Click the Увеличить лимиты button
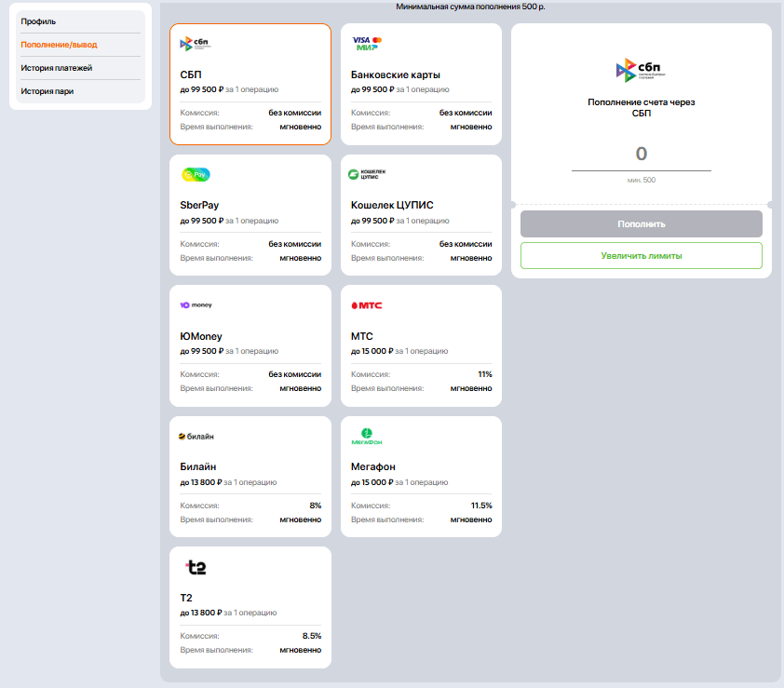 point(641,255)
